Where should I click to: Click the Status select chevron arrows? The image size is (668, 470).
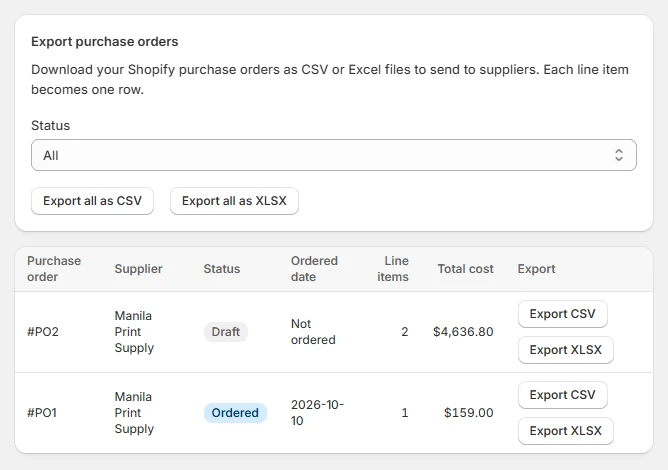point(619,155)
